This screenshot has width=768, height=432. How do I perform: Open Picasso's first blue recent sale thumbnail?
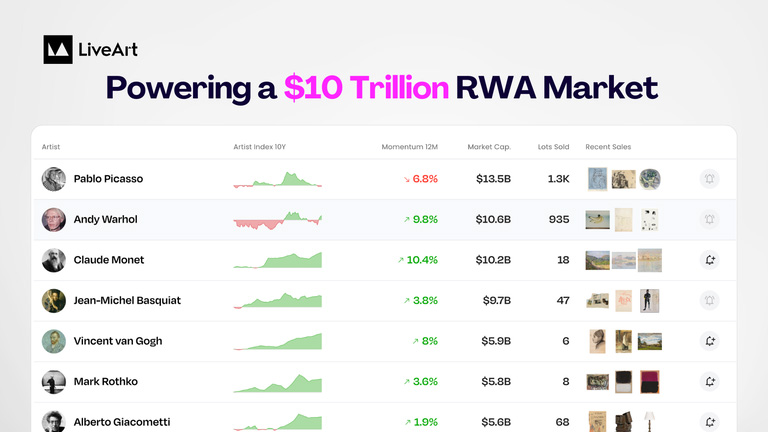597,179
